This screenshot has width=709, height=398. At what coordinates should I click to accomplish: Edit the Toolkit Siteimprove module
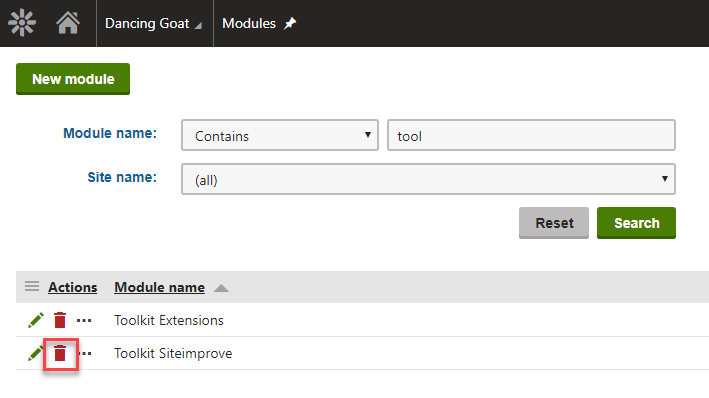click(x=35, y=353)
